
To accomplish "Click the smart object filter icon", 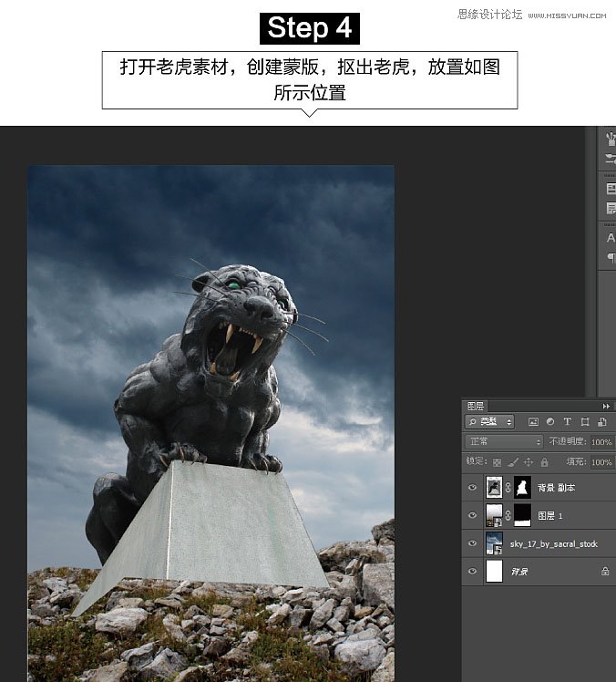I will pyautogui.click(x=601, y=422).
